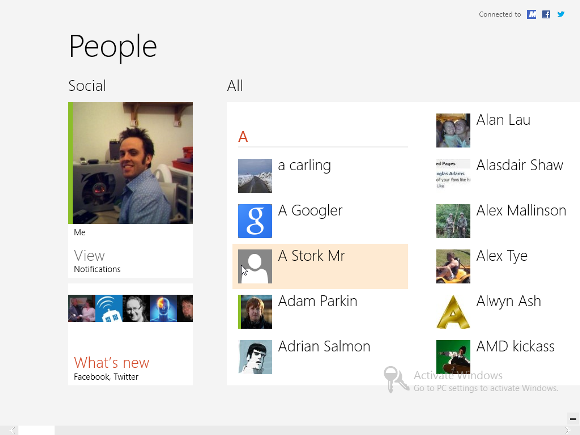
Task: Click the Microsoft account icon beside Connected to
Action: (532, 14)
